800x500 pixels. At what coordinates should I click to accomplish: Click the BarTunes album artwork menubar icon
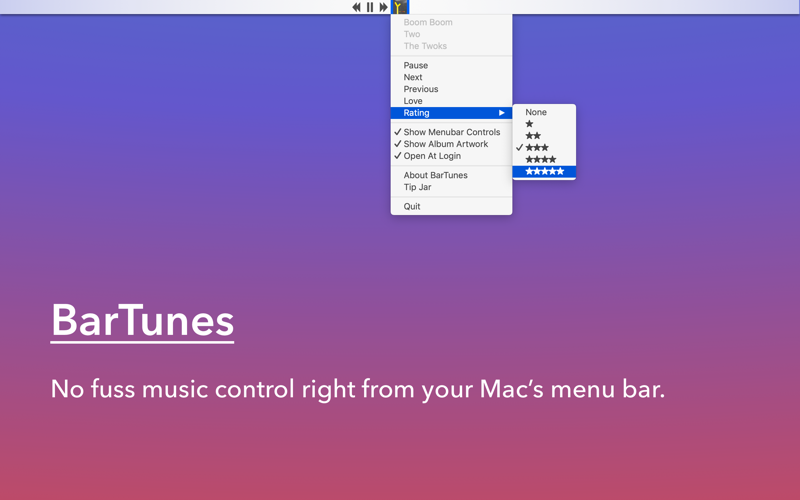point(400,7)
